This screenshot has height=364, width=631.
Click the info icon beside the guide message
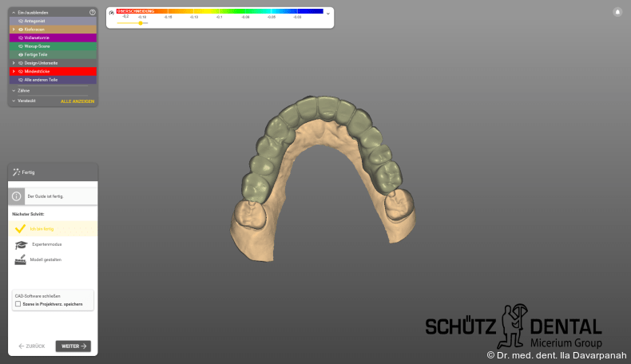click(18, 196)
